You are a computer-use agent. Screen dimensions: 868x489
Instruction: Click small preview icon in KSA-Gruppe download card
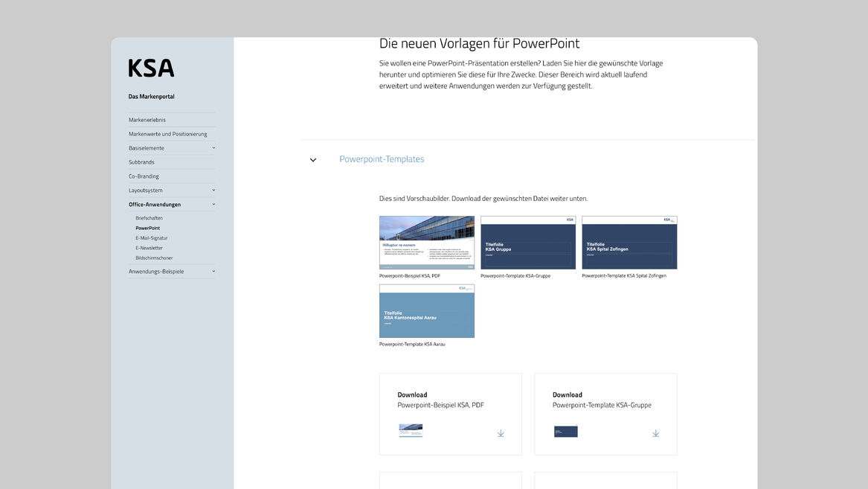coord(565,431)
